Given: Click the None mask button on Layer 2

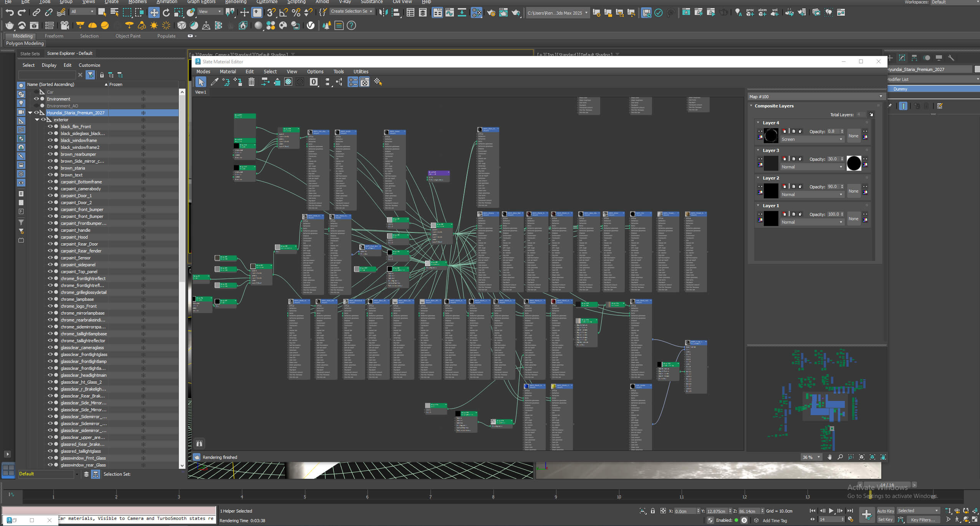Looking at the screenshot, I should 853,191.
